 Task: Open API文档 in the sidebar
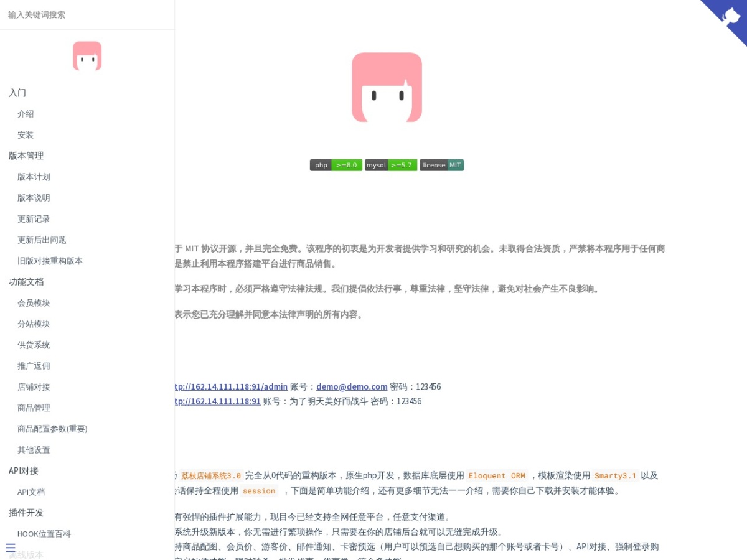coord(31,492)
